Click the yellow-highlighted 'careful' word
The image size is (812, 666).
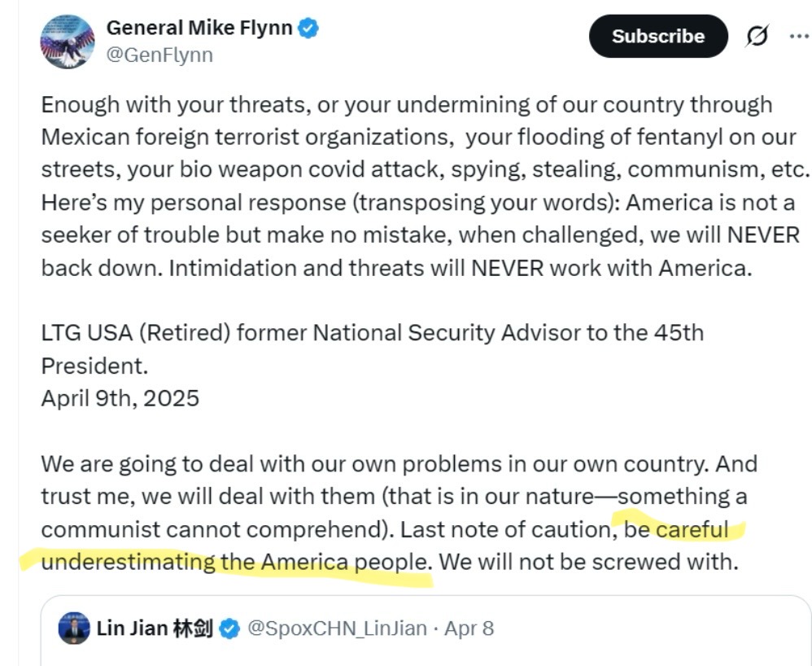click(692, 530)
